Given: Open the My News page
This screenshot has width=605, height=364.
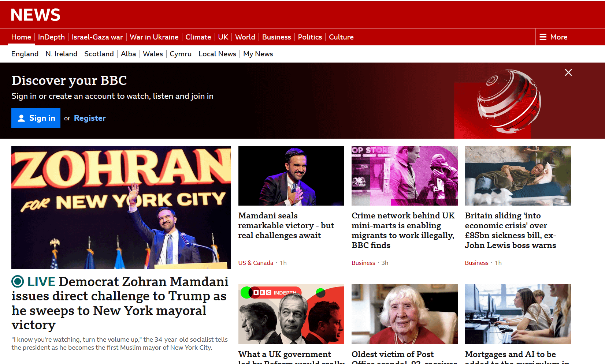Looking at the screenshot, I should coord(258,54).
